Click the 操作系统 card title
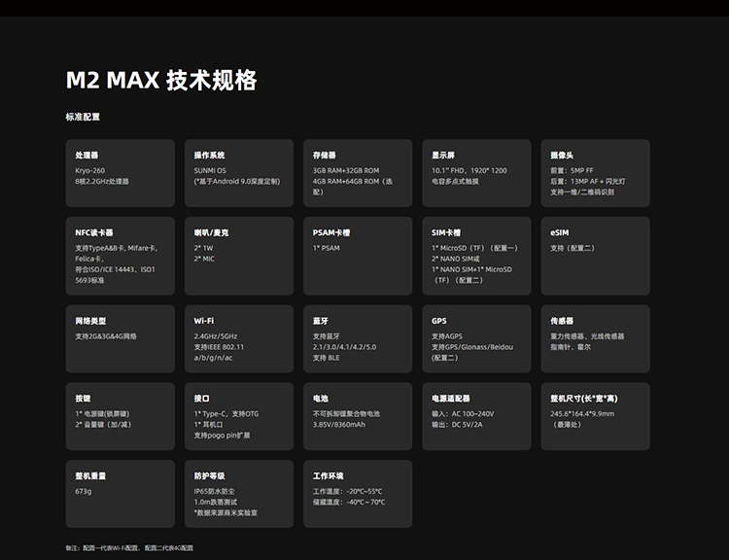Viewport: 729px width, 560px height. tap(209, 155)
